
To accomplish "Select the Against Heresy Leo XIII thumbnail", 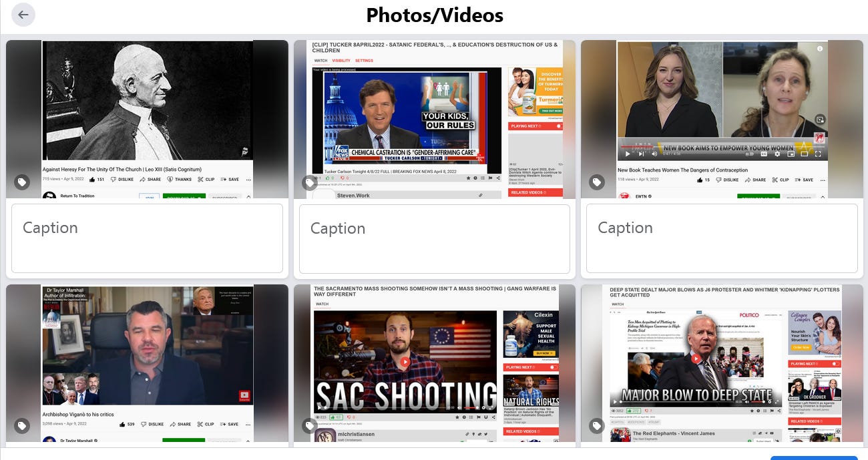I will click(147, 120).
